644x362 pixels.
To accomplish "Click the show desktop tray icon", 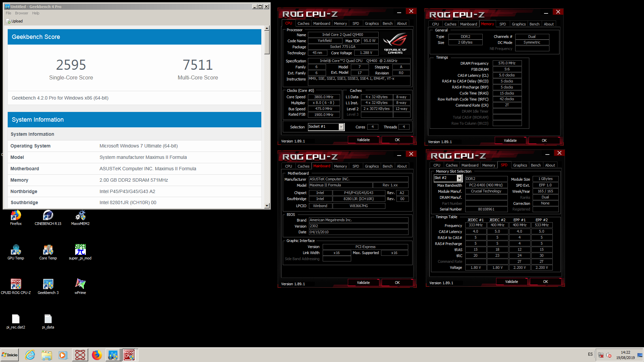I will tap(640, 355).
